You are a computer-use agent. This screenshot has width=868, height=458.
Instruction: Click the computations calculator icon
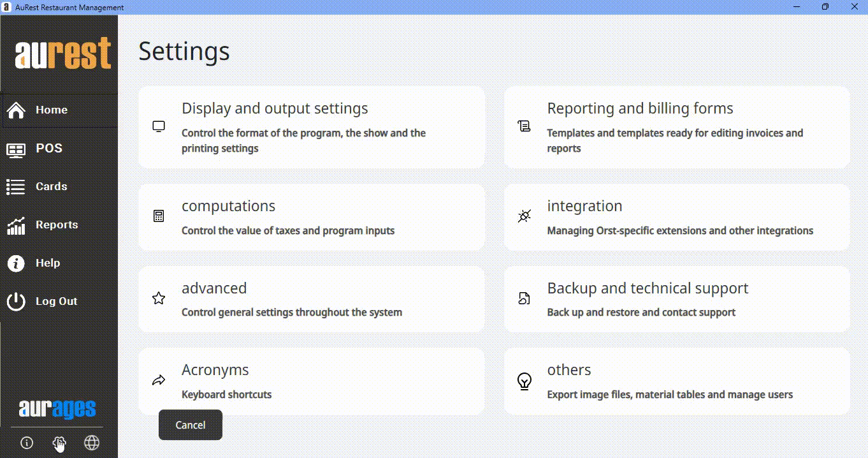click(159, 216)
